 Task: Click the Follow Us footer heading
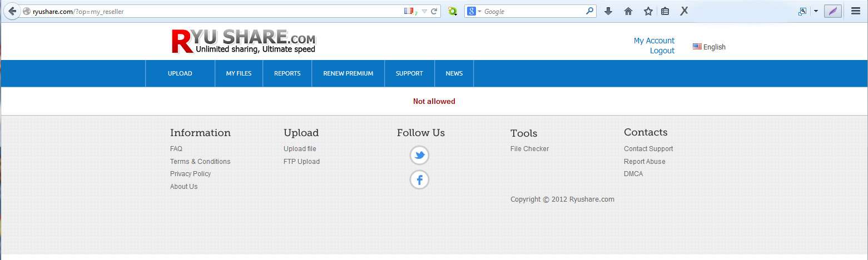(x=421, y=133)
